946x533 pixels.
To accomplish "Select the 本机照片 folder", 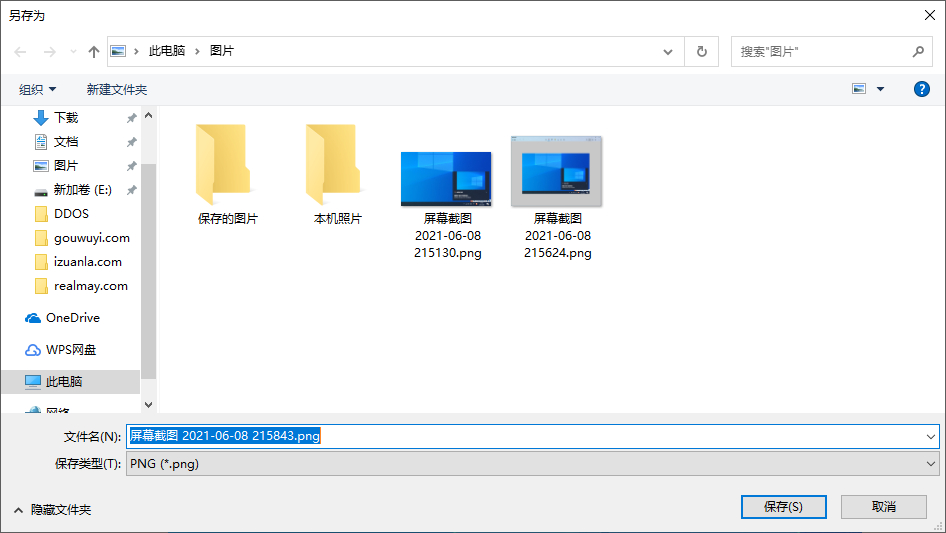I will click(337, 174).
